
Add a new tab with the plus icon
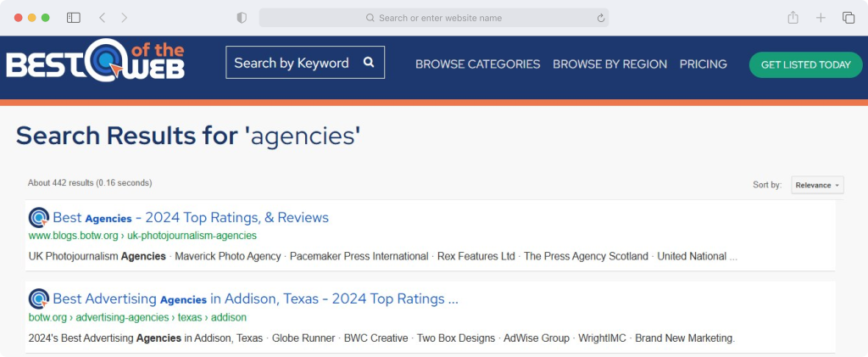coord(821,18)
